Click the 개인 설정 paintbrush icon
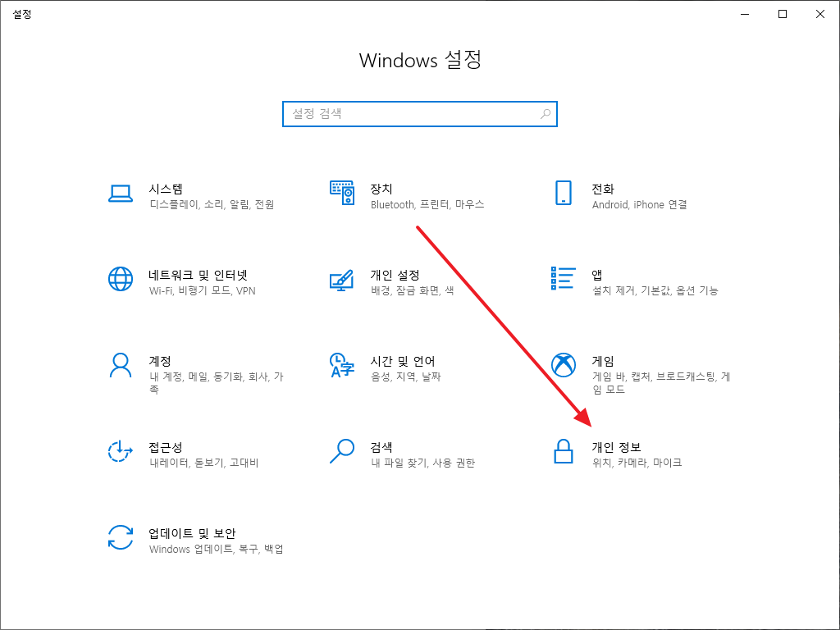Image resolution: width=840 pixels, height=630 pixels. (x=342, y=281)
